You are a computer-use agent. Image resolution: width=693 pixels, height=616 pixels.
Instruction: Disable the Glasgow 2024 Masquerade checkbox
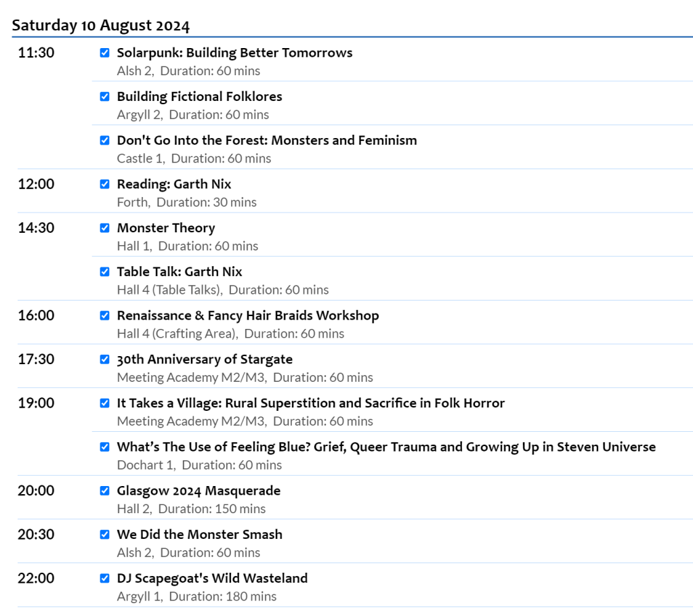(104, 491)
